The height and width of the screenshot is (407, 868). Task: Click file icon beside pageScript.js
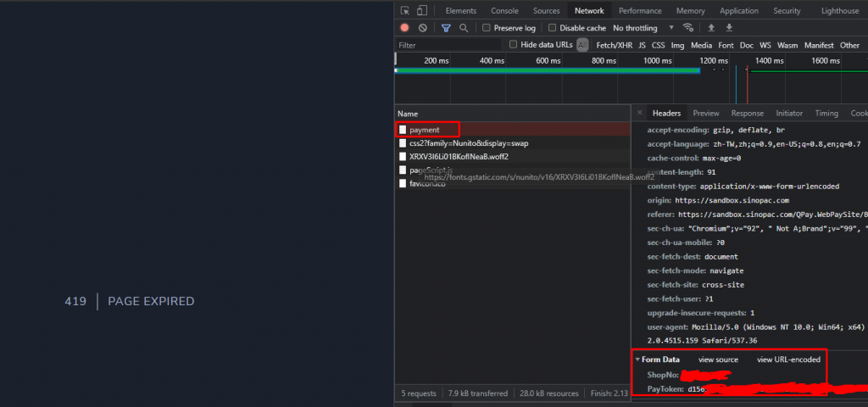403,170
